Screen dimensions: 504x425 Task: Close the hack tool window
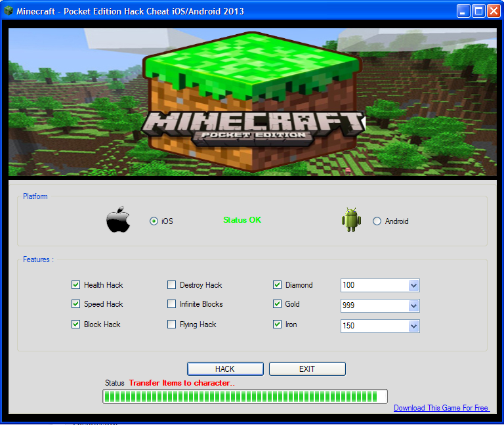pos(493,11)
